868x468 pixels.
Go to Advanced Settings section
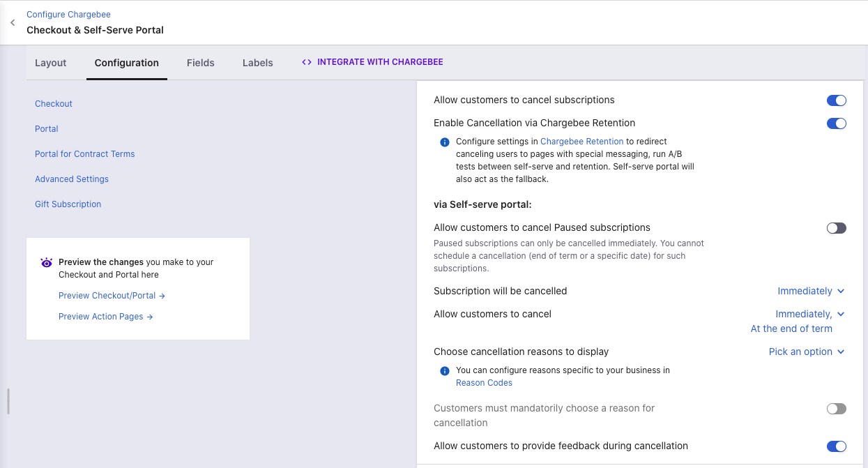[72, 179]
